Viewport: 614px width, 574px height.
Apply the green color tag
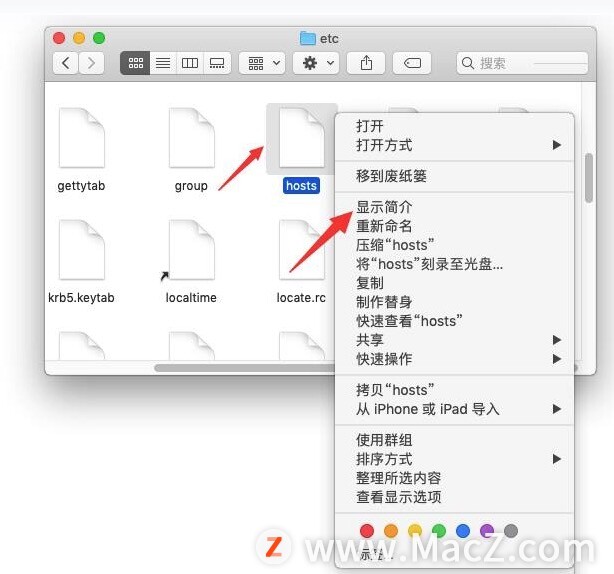[439, 531]
